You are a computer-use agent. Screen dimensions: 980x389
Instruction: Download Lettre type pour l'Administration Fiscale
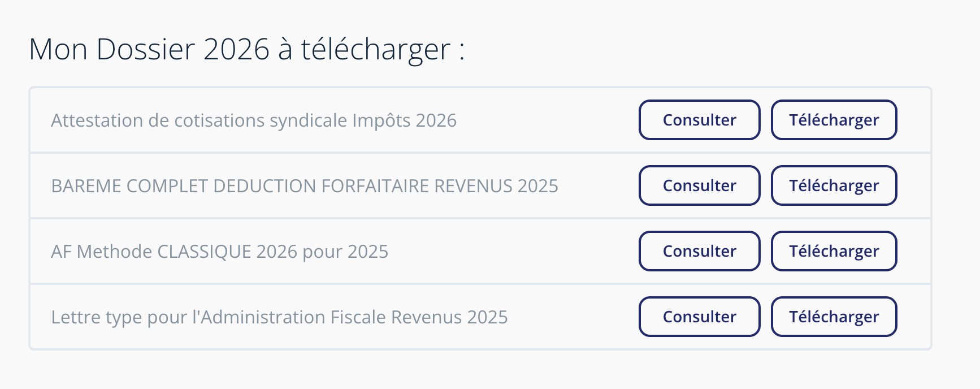tap(834, 317)
